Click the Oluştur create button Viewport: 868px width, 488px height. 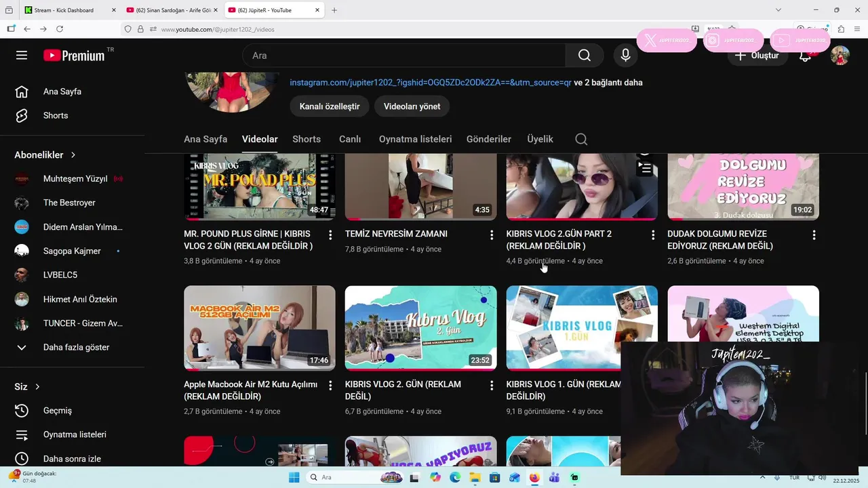pos(757,56)
